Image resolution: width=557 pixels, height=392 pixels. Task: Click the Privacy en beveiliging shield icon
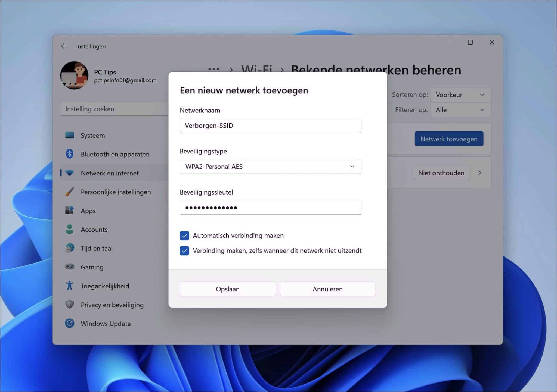point(70,305)
